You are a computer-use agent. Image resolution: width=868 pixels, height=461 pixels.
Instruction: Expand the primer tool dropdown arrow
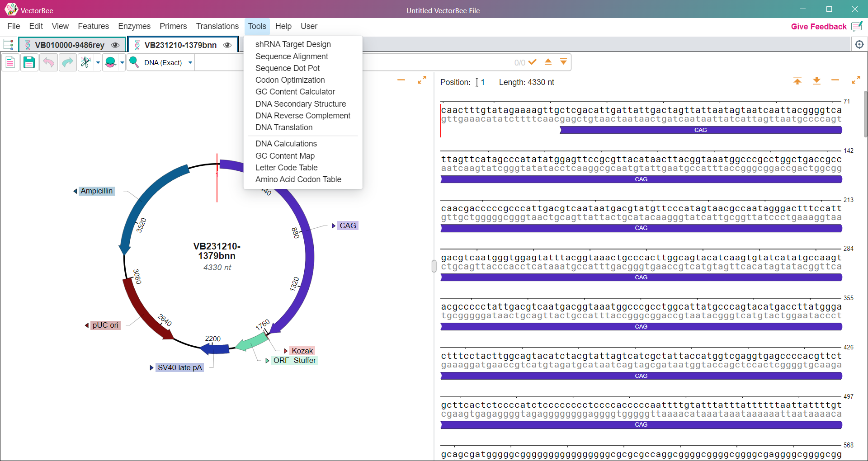(122, 63)
